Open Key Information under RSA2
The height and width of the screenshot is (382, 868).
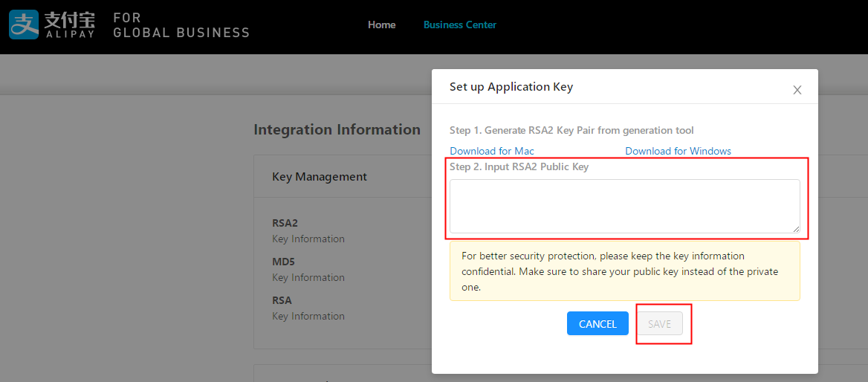coord(308,239)
